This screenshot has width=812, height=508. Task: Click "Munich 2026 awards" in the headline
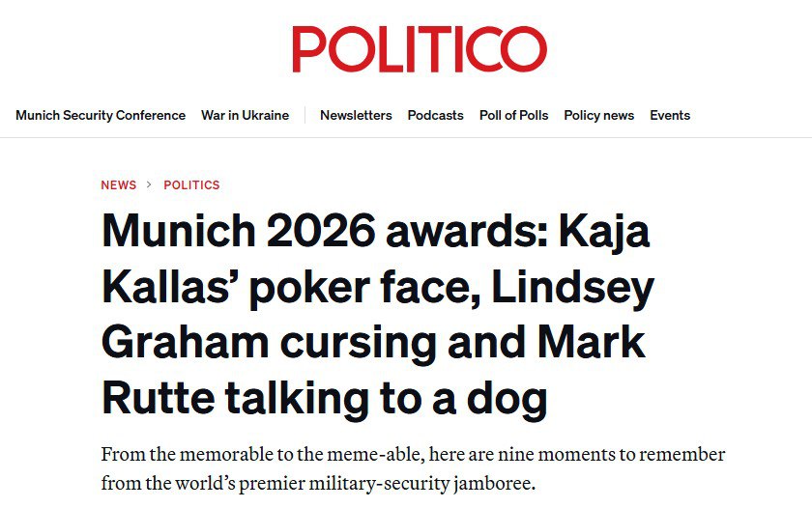click(301, 232)
